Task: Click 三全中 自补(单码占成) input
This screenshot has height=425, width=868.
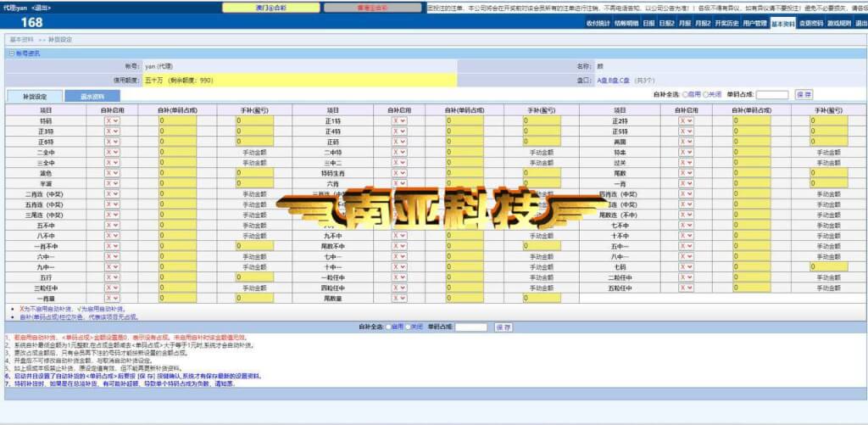Action: point(178,163)
